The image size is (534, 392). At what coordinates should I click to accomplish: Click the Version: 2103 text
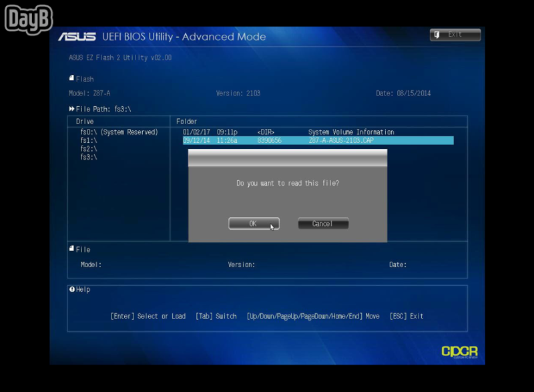tap(238, 93)
